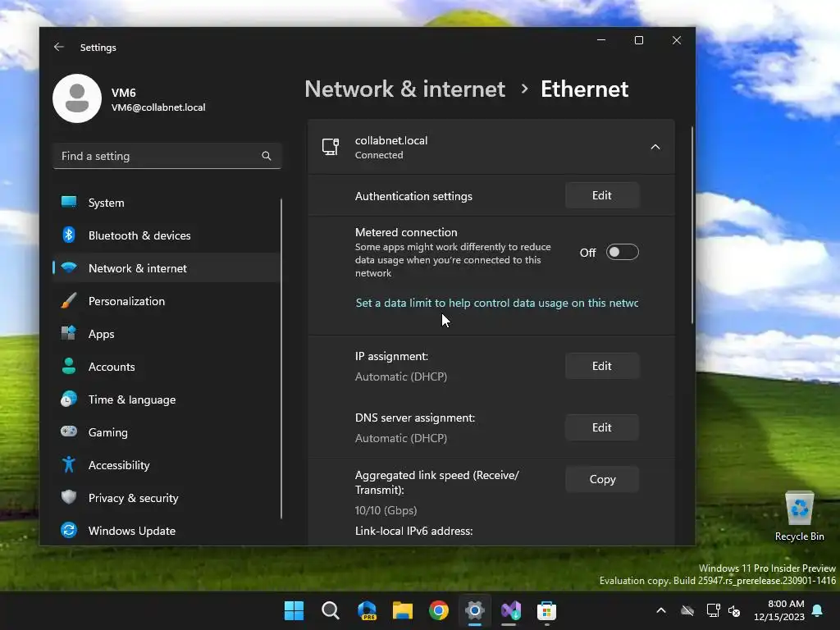Launch Google Chrome from the taskbar
Image resolution: width=840 pixels, height=630 pixels.
coord(439,610)
